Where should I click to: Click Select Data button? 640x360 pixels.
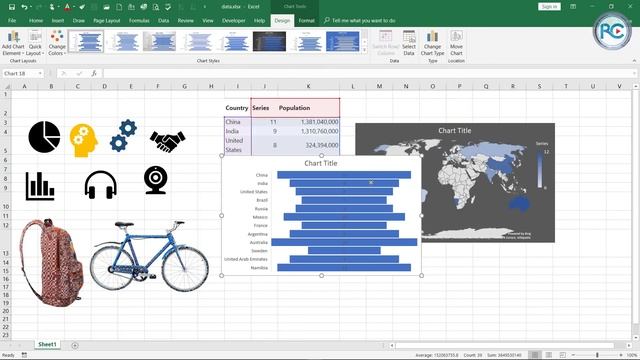(409, 43)
